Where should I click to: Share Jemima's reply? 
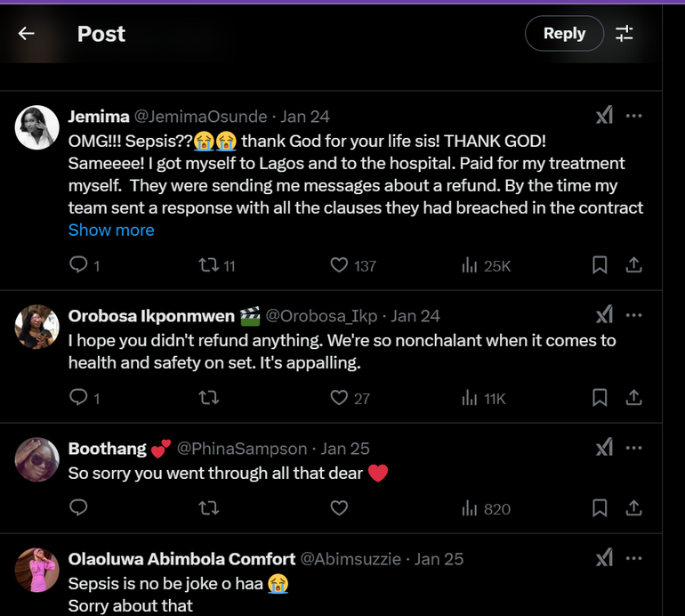[634, 265]
